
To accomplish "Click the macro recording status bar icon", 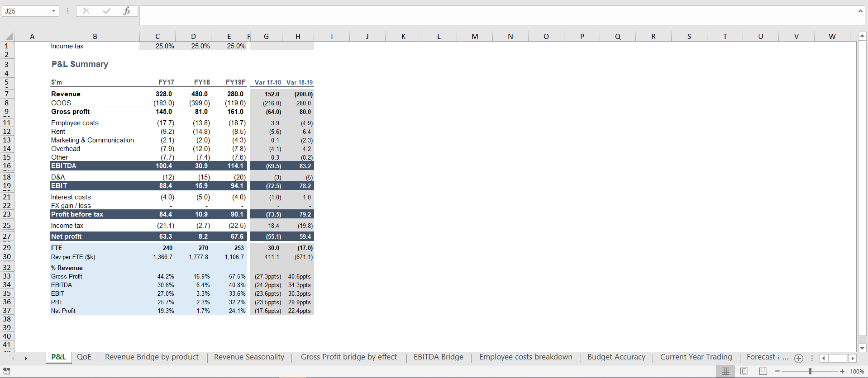I will [x=7, y=371].
